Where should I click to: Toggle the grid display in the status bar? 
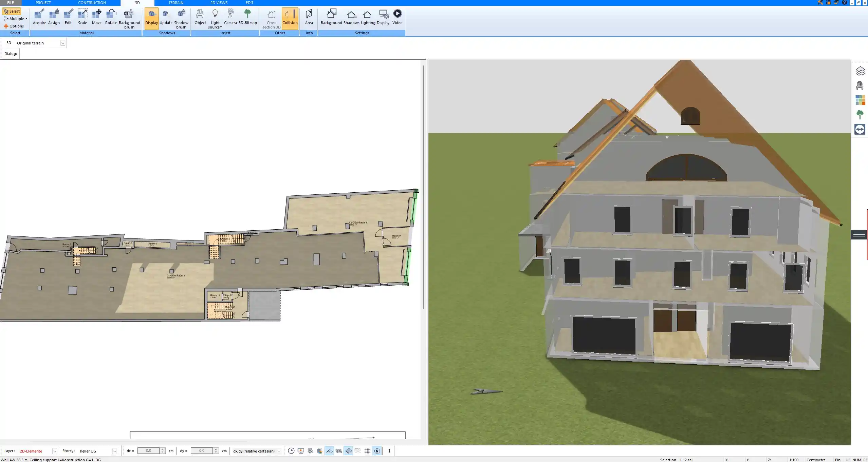click(x=367, y=451)
